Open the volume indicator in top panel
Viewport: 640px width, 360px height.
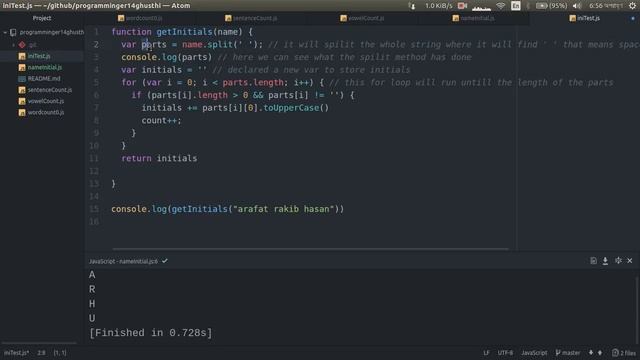577,6
